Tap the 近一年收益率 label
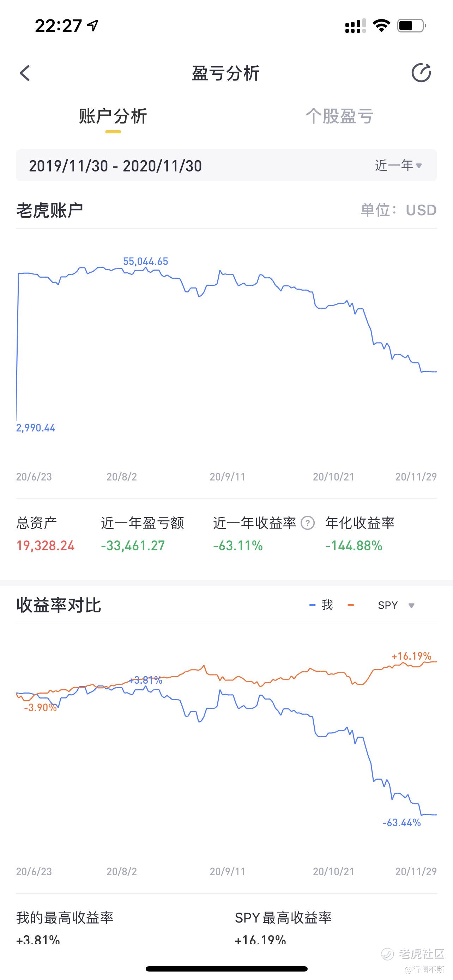The image size is (453, 980). [254, 523]
